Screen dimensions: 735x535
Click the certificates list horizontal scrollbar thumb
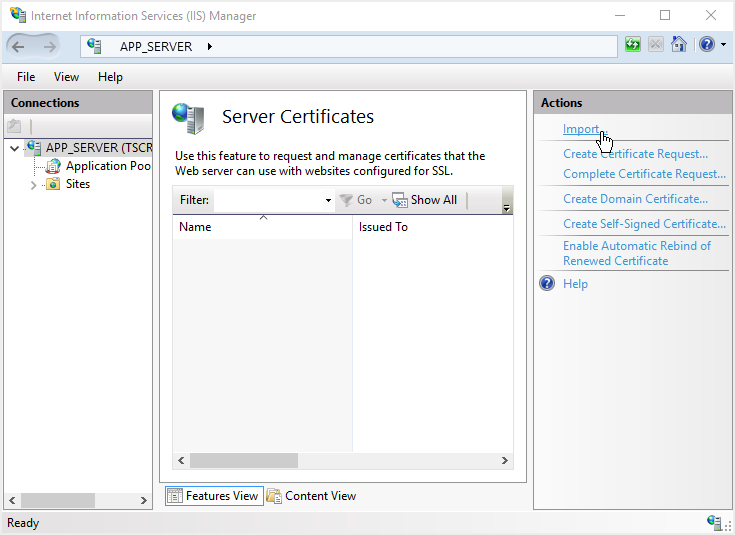click(x=244, y=460)
